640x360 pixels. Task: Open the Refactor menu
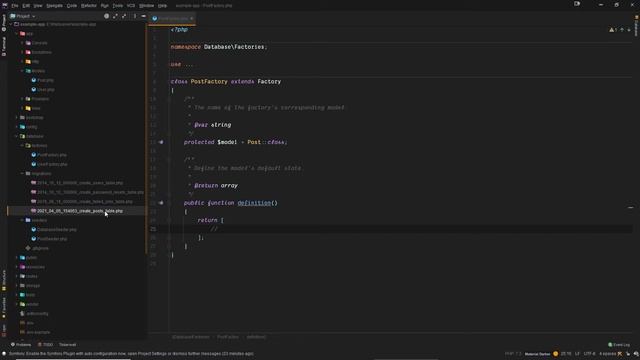click(x=89, y=6)
